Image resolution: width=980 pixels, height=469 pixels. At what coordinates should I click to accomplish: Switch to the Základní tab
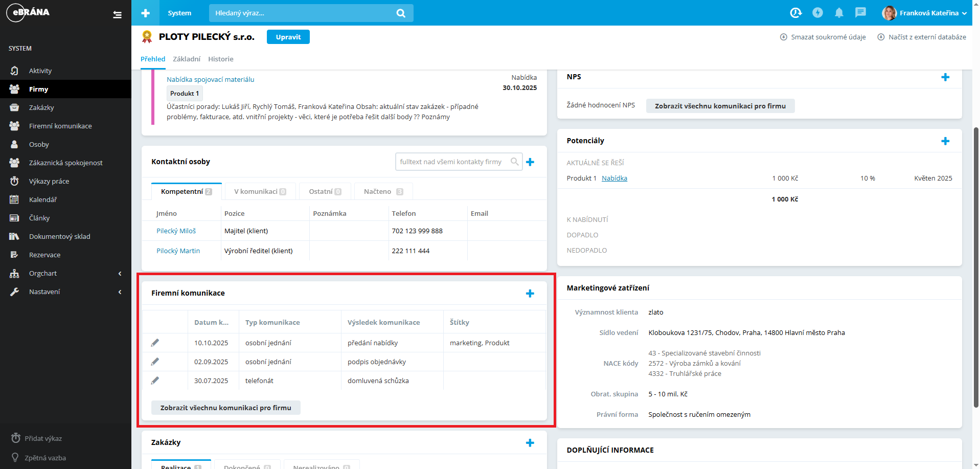pyautogui.click(x=187, y=59)
